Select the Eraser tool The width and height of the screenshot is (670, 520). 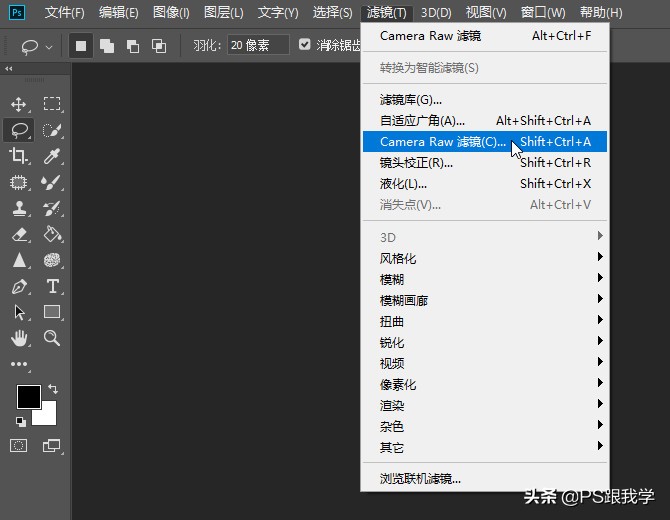19,235
